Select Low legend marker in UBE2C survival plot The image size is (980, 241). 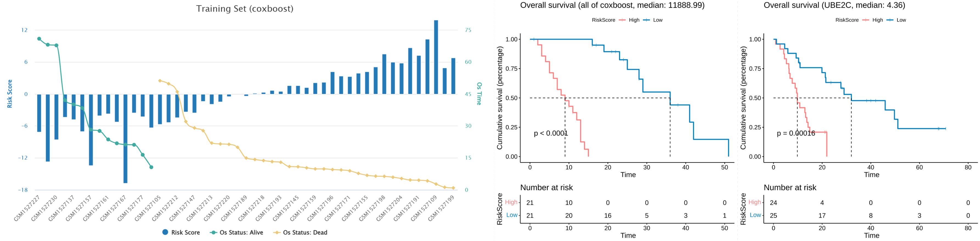[890, 20]
